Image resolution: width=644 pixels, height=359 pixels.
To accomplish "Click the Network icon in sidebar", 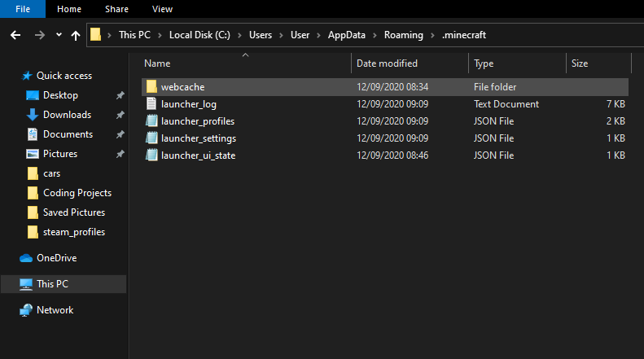I will coord(26,310).
